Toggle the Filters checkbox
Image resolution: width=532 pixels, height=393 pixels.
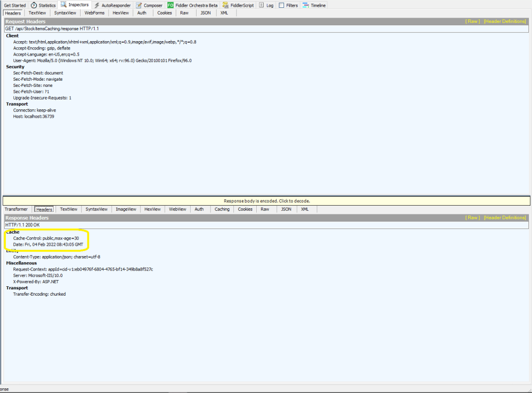click(281, 5)
